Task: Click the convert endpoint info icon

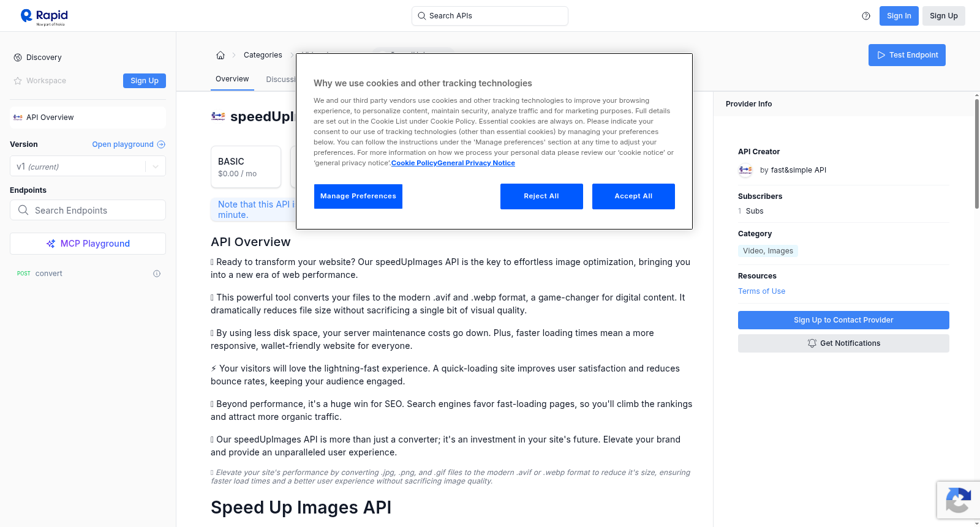Action: tap(157, 274)
